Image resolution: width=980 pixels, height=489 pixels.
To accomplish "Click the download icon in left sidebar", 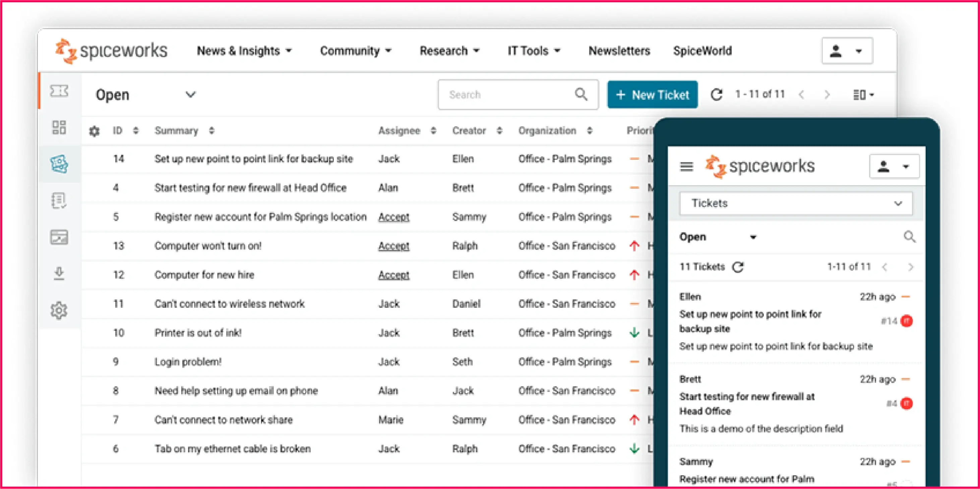I will coord(59,273).
